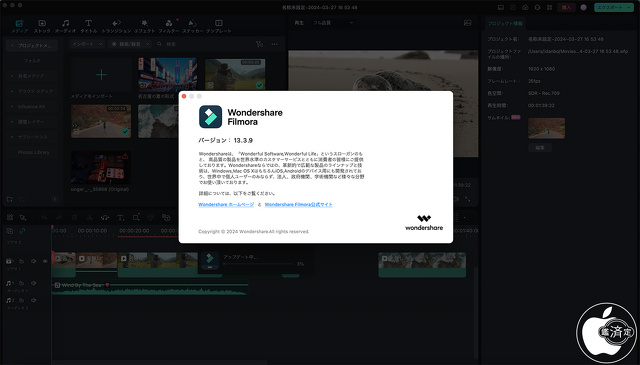The width and height of the screenshot is (640, 365).
Task: Mute the オーディオ2 track speaker
Action: click(x=33, y=300)
